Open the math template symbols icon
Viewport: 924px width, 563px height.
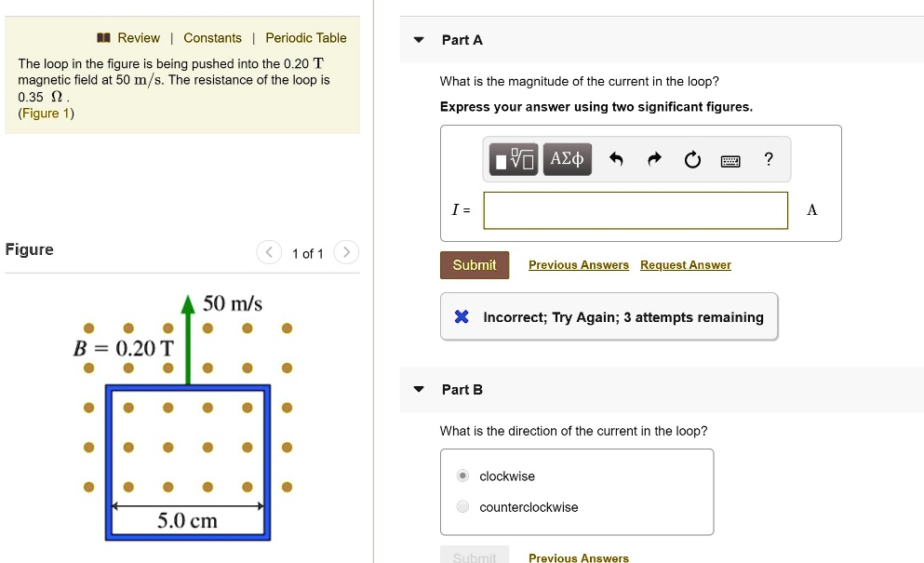(x=513, y=159)
